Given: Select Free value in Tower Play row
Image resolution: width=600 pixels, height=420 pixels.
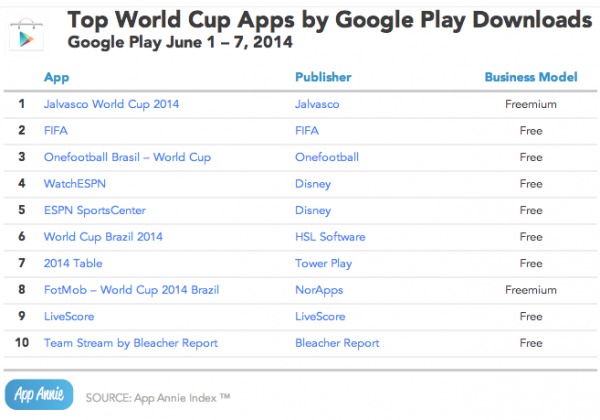Looking at the screenshot, I should coord(531,264).
